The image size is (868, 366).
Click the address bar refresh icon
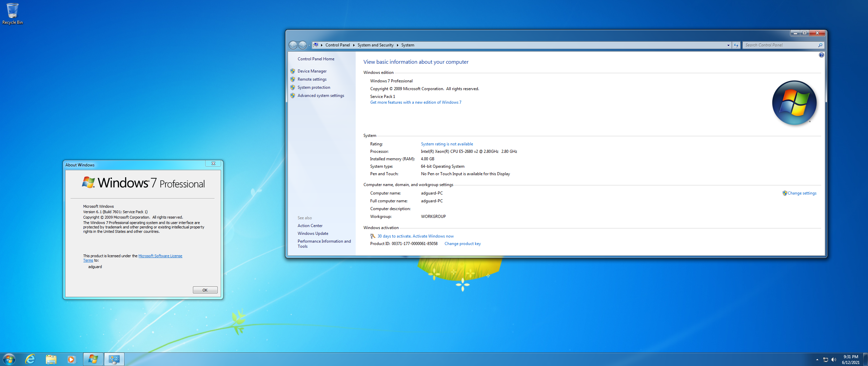coord(736,45)
